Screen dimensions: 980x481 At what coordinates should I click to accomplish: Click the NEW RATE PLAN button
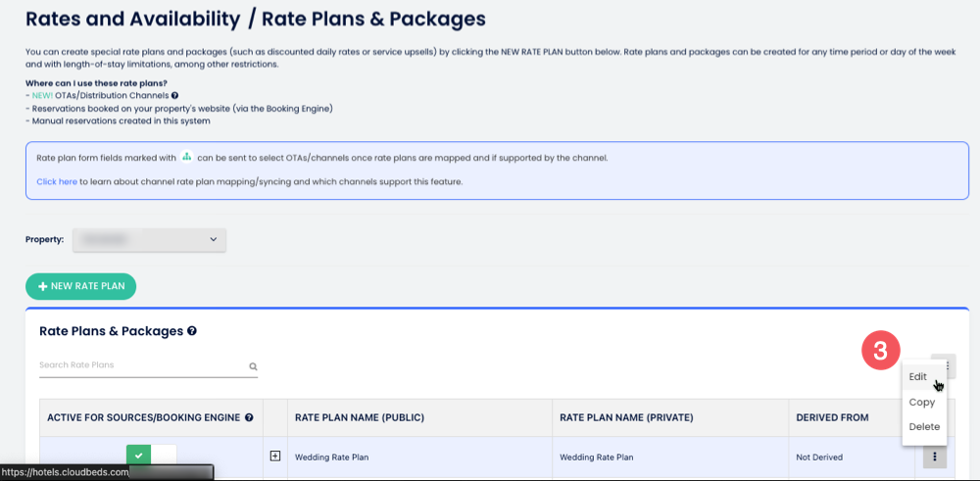tap(80, 286)
